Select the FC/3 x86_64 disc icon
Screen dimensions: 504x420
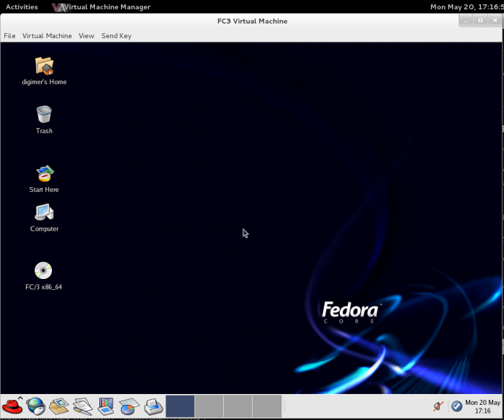(x=44, y=271)
